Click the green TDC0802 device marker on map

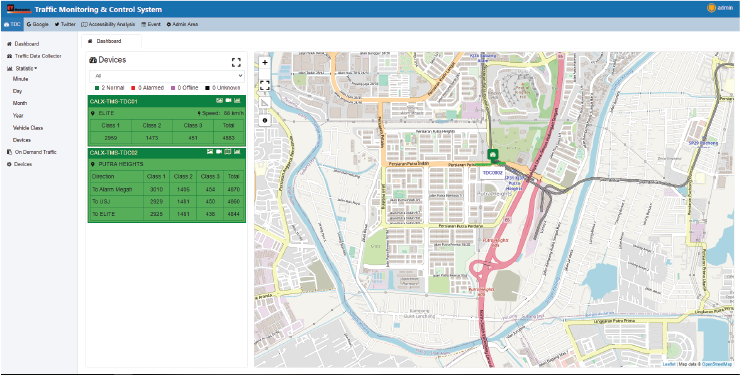(493, 155)
